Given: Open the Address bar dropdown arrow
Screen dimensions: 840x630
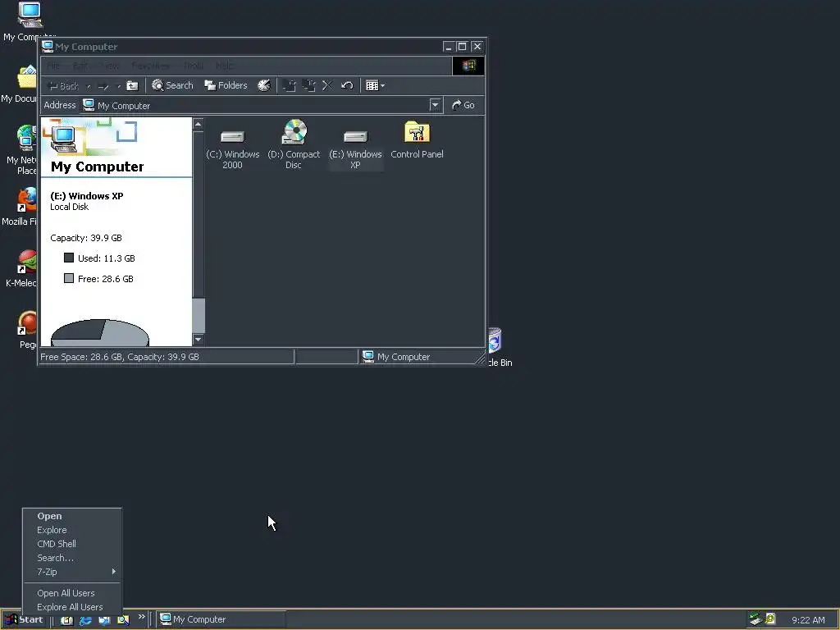Looking at the screenshot, I should pyautogui.click(x=435, y=105).
